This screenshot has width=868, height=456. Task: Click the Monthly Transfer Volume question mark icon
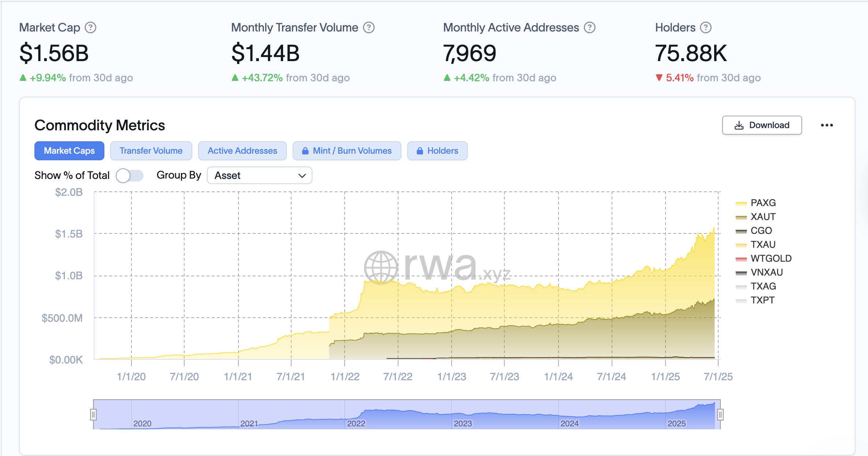click(x=369, y=27)
